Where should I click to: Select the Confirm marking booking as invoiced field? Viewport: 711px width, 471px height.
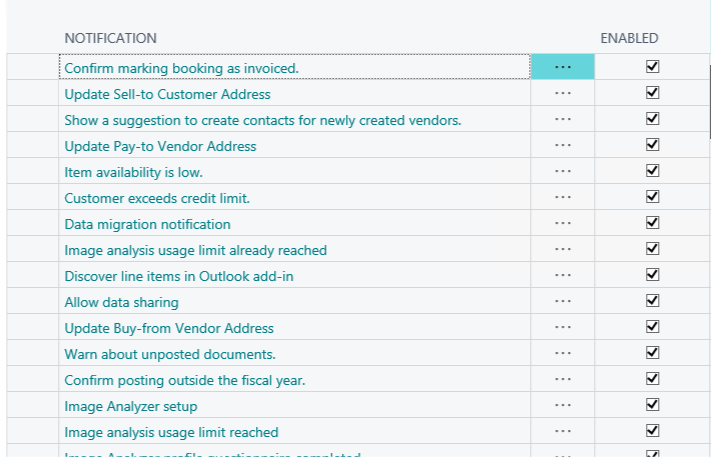(x=181, y=68)
